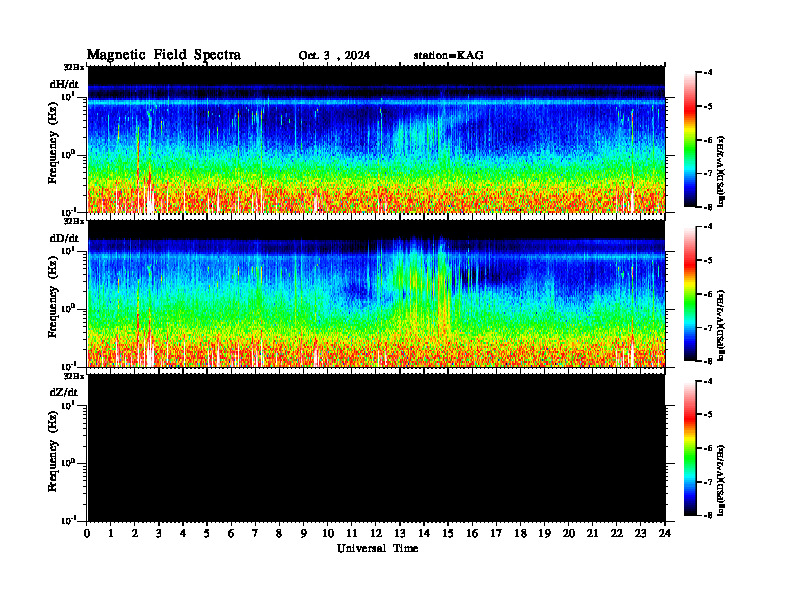The width and height of the screenshot is (792, 612).
Task: Click the black dZ/dt spectrogram panel
Action: pyautogui.click(x=376, y=448)
